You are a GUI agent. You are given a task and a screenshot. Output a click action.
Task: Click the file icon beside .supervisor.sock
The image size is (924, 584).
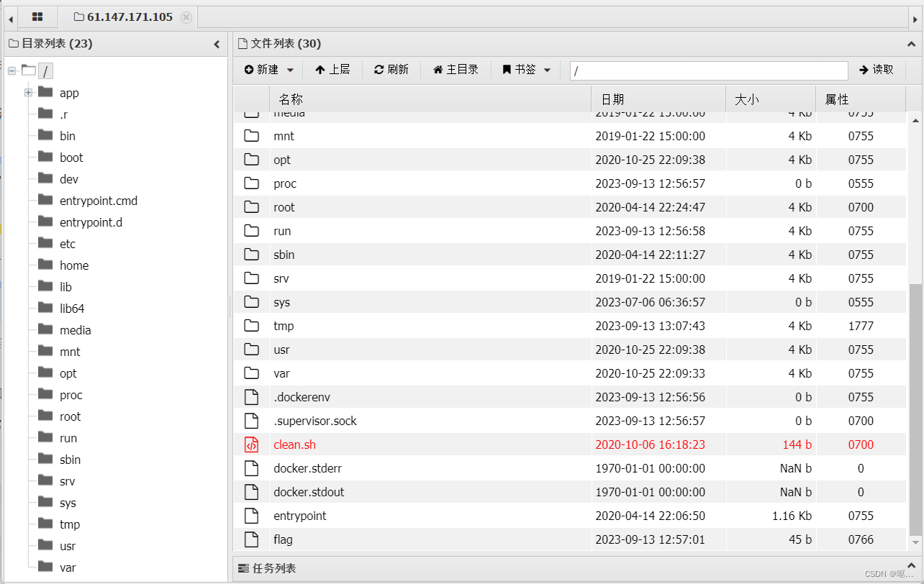point(251,421)
